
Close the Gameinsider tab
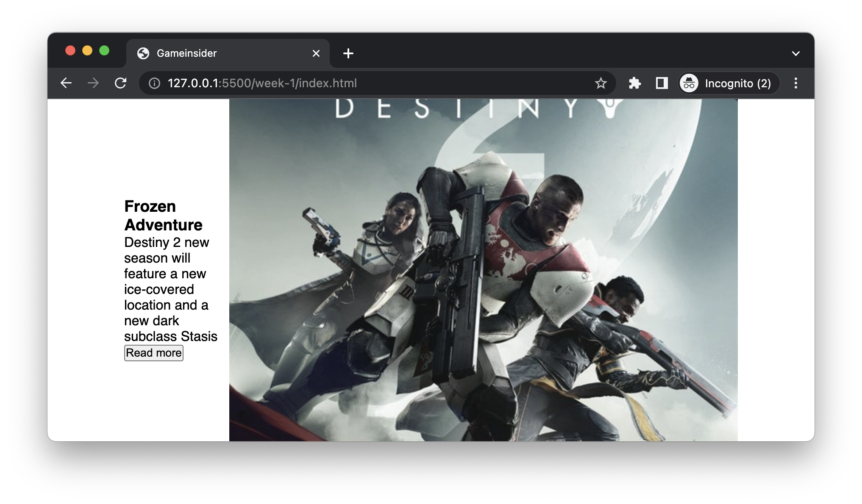[x=316, y=53]
